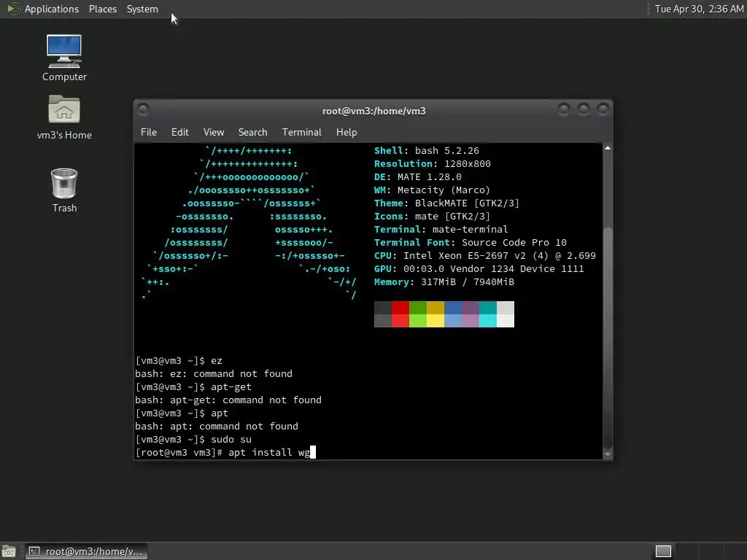Click the 'Memory: 317MiB / 7940MiB' line

point(444,282)
